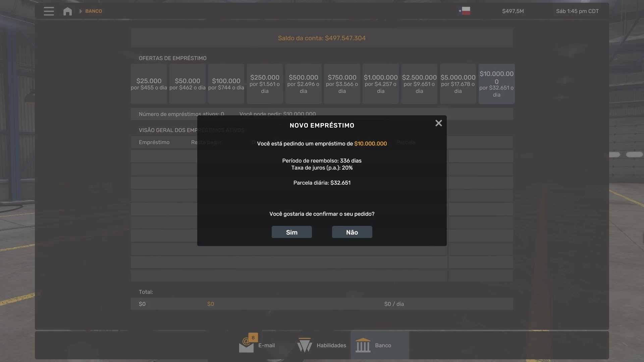This screenshot has width=644, height=362.
Task: Close the Novo Empréstimo dialog
Action: 438,123
